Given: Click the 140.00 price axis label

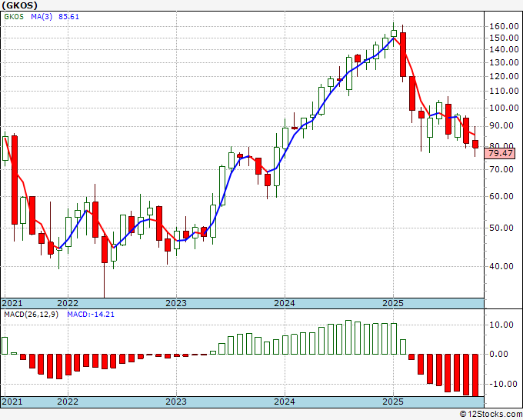Looking at the screenshot, I should coord(504,49).
